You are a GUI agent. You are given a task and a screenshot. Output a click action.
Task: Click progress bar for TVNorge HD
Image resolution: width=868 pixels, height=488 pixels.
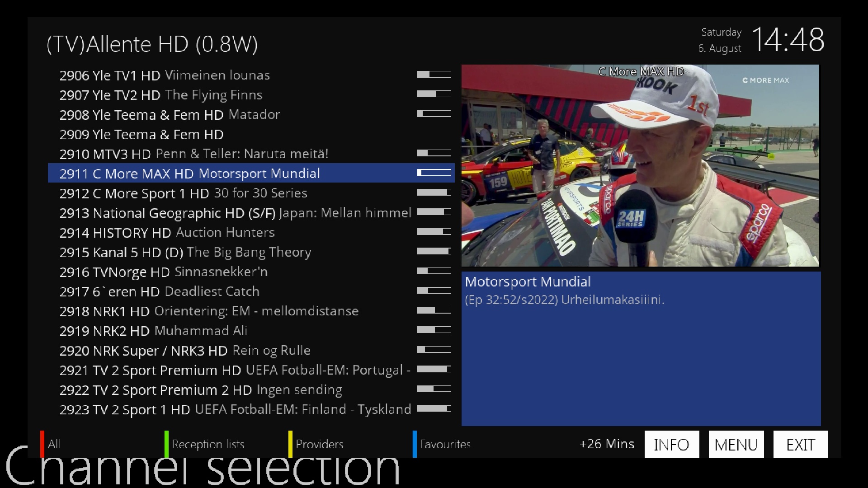(x=434, y=271)
